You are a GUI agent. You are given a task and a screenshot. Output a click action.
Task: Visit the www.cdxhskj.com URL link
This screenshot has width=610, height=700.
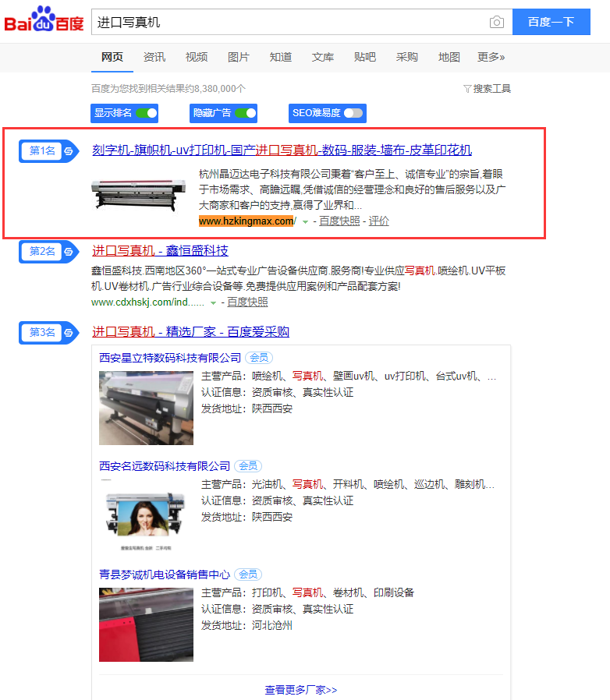(147, 302)
